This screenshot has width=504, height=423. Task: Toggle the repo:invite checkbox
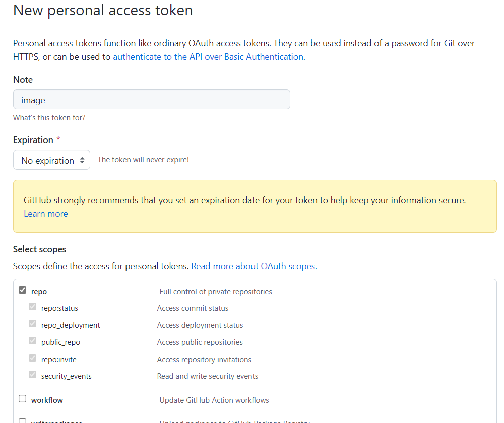(33, 358)
